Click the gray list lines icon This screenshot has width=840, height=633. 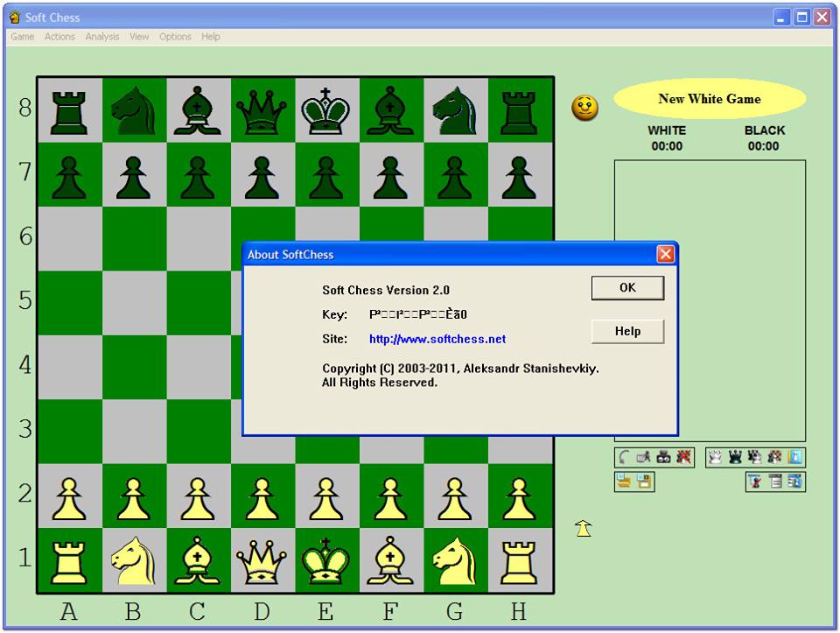pos(775,482)
